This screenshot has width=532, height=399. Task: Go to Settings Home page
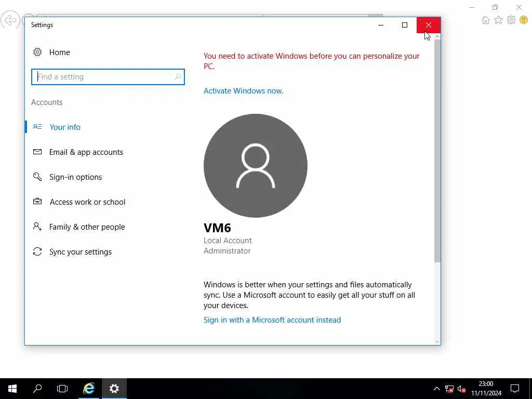click(51, 52)
